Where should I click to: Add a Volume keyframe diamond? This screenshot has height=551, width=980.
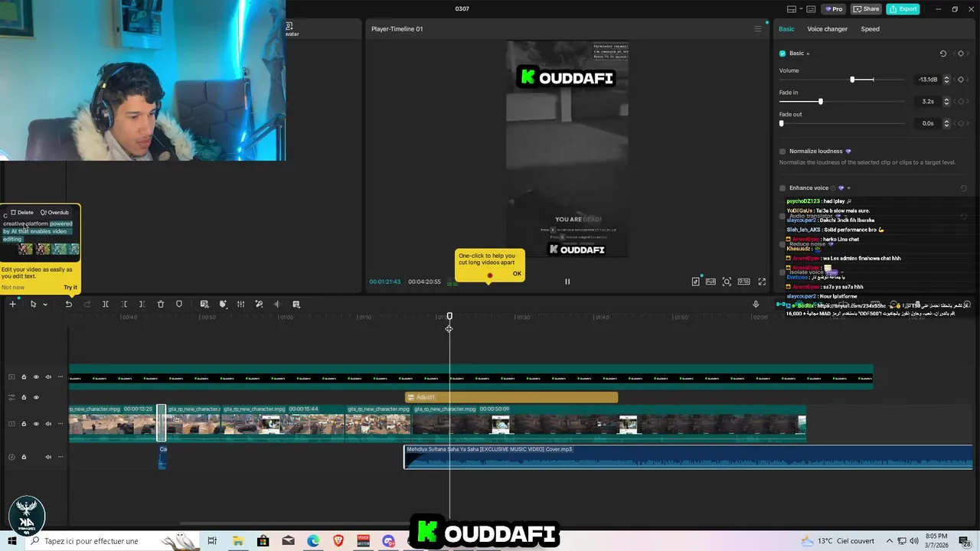coord(961,80)
